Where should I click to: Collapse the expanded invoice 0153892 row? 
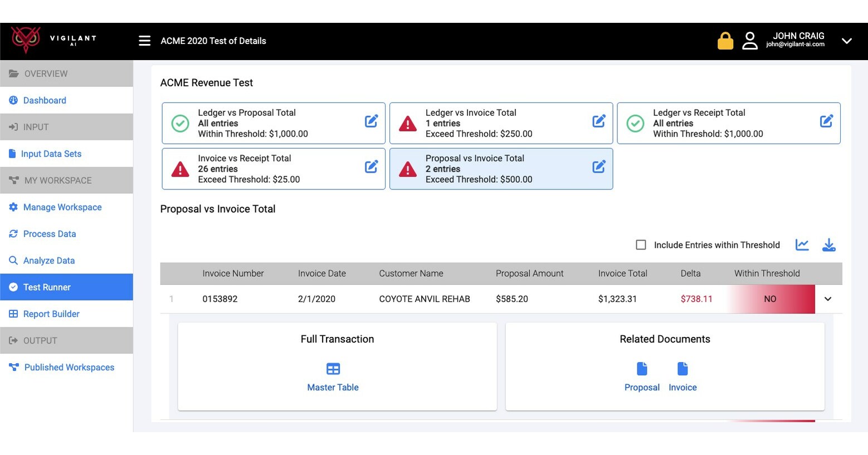pyautogui.click(x=827, y=299)
